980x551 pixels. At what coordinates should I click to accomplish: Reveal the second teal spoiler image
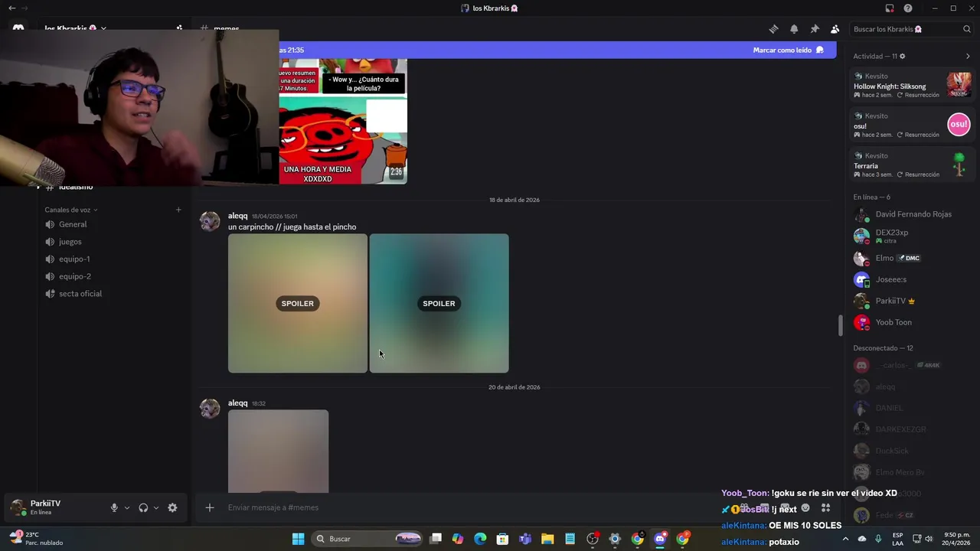coord(439,303)
